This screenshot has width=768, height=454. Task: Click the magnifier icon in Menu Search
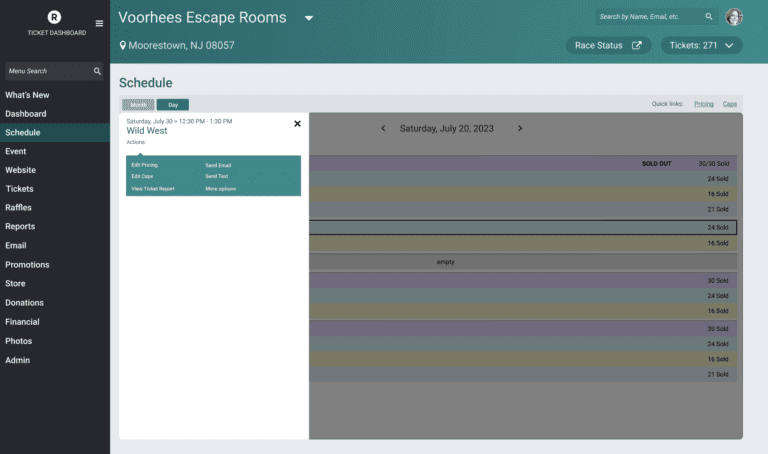(97, 72)
